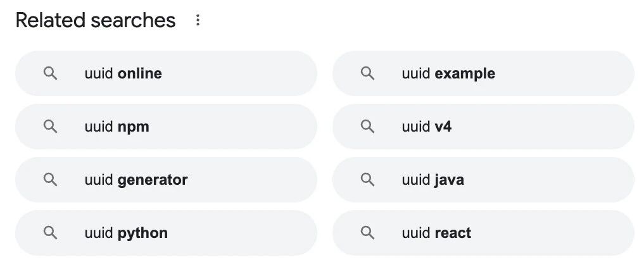
Task: Open the Related searches three-dot options menu
Action: point(198,21)
